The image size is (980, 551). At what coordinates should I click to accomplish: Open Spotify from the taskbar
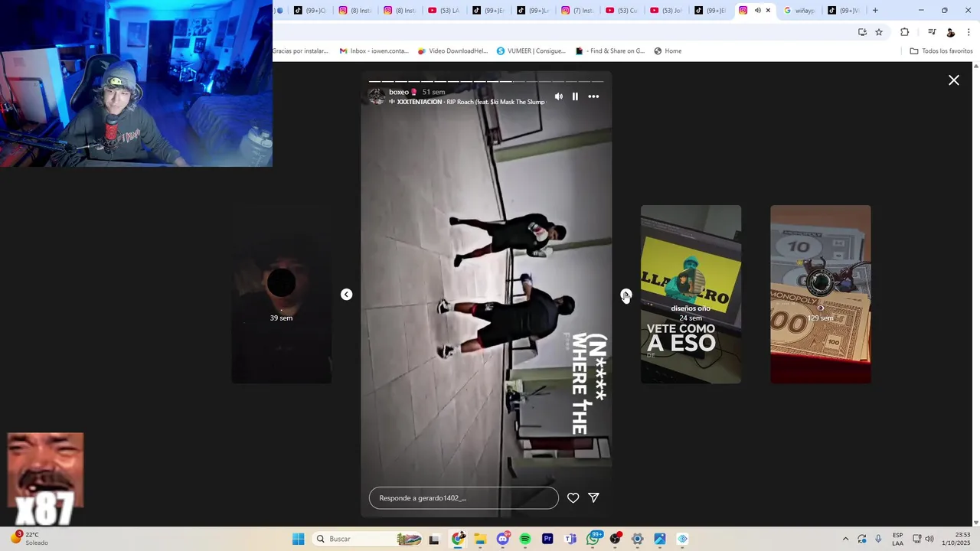coord(525,539)
